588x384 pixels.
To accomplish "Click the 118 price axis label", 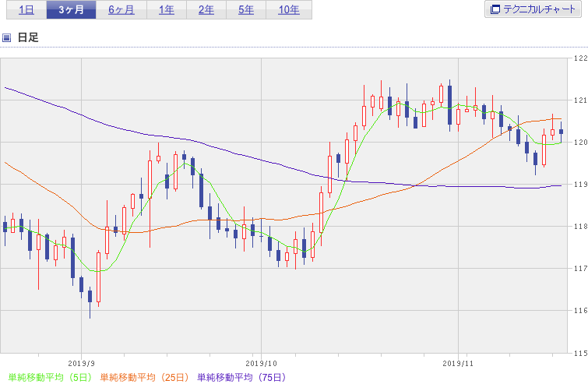I will click(x=580, y=226).
